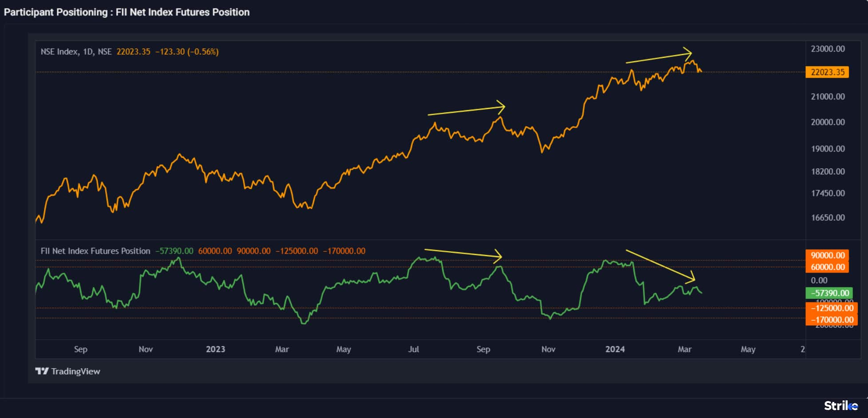Click the FII Net Index Futures Position legend
The height and width of the screenshot is (418, 868).
(95, 251)
